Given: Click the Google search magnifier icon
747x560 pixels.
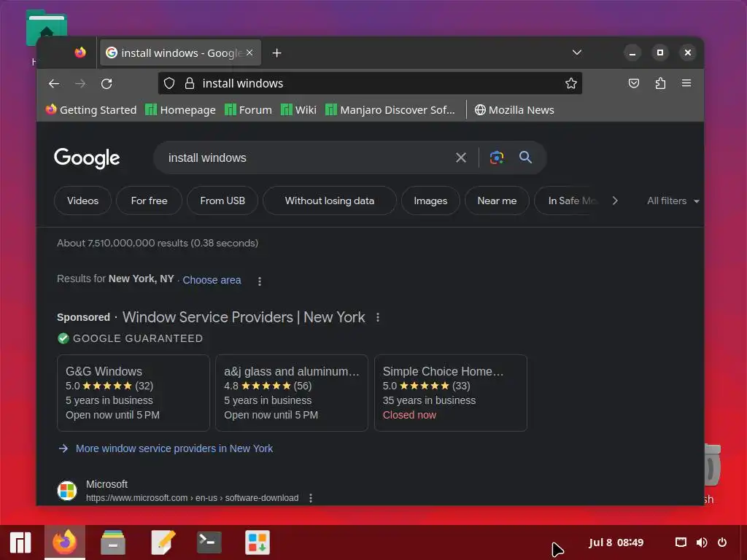Looking at the screenshot, I should tap(525, 157).
